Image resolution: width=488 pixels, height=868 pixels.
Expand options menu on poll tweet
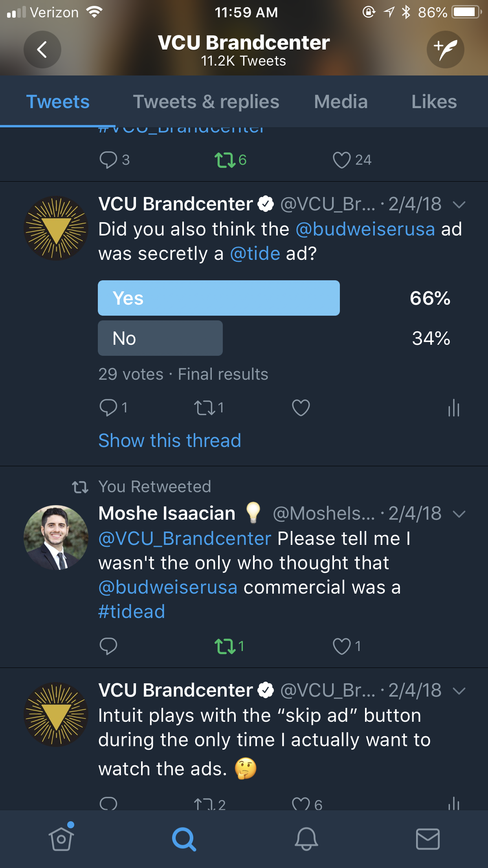[459, 204]
